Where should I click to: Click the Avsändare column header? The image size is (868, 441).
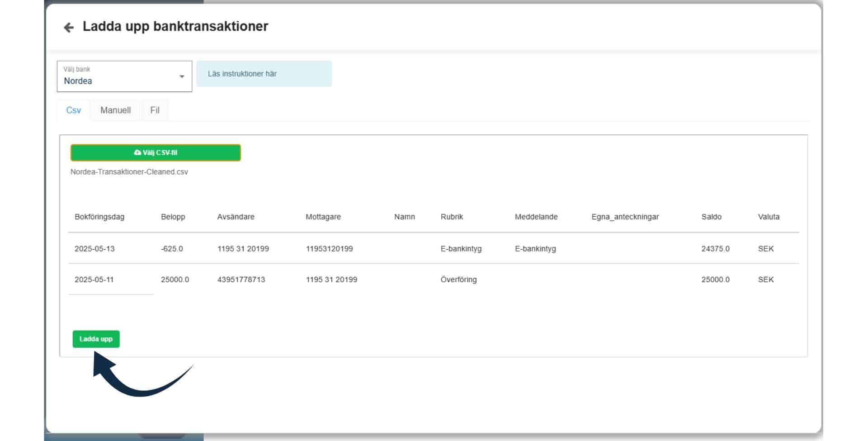pyautogui.click(x=236, y=217)
